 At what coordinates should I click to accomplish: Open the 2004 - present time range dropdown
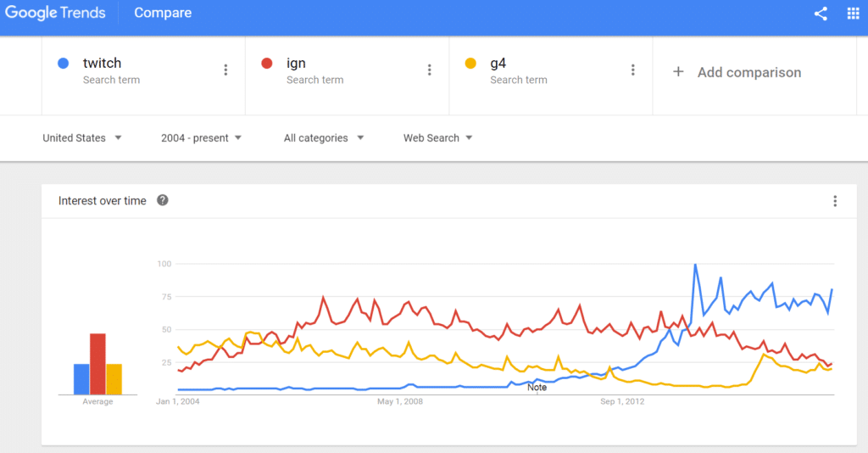(201, 138)
